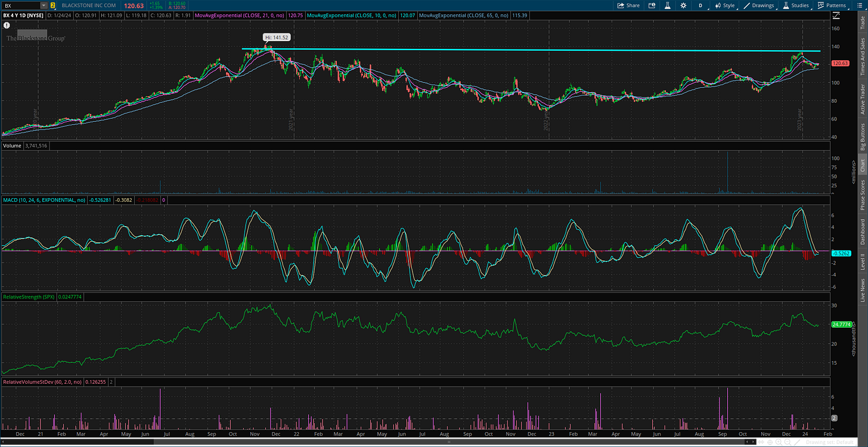Open the Patterns menu
The image size is (868, 447).
[831, 5]
